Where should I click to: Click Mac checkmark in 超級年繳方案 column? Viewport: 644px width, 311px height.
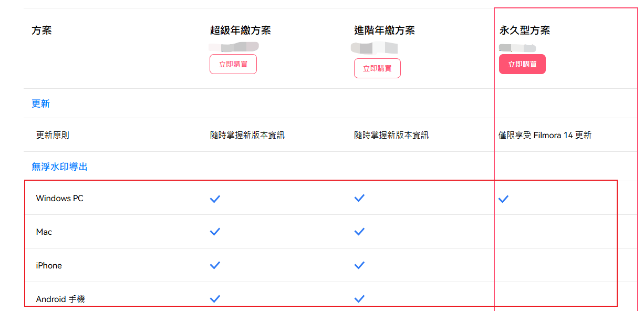(215, 232)
